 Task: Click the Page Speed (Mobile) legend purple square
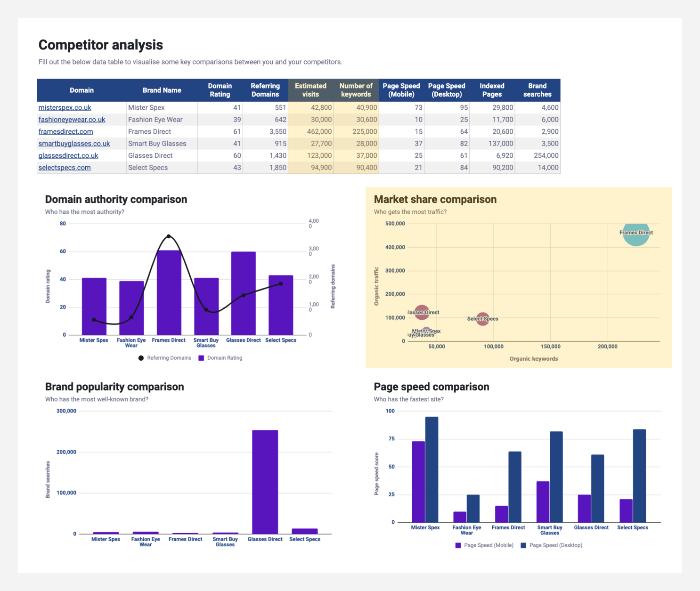click(458, 545)
